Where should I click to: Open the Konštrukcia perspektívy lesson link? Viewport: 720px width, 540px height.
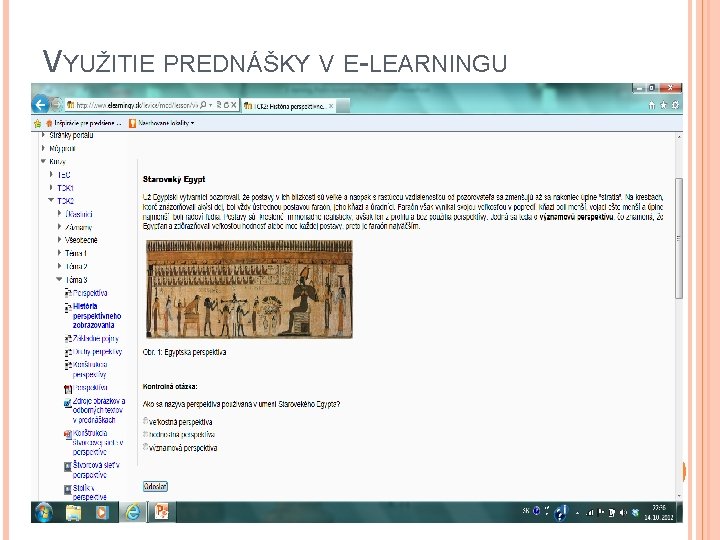[90, 369]
